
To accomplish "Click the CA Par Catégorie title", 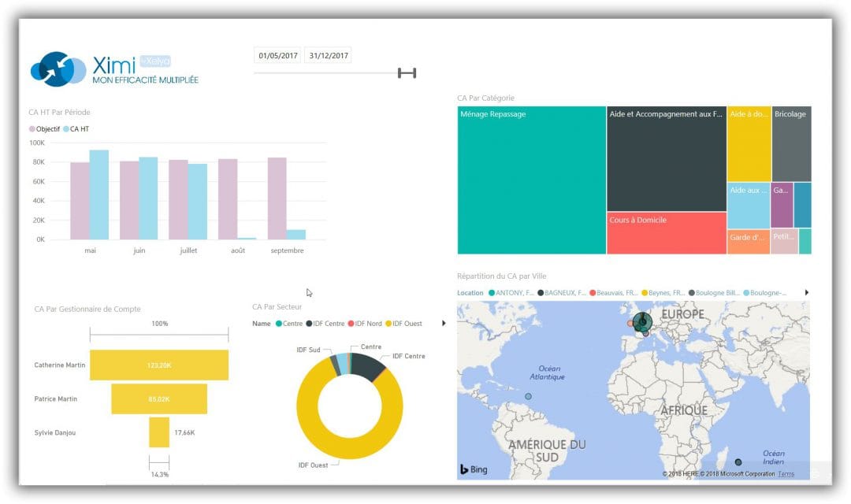I will 485,98.
